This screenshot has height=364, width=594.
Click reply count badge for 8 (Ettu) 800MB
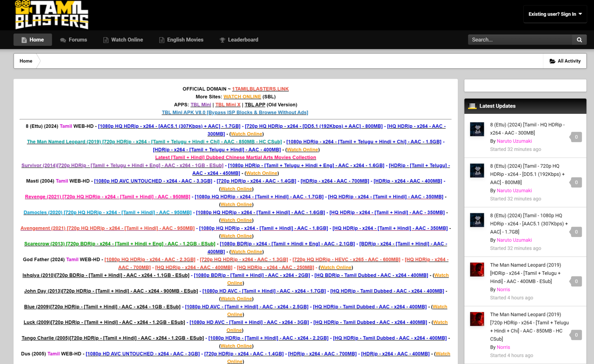coord(576,182)
